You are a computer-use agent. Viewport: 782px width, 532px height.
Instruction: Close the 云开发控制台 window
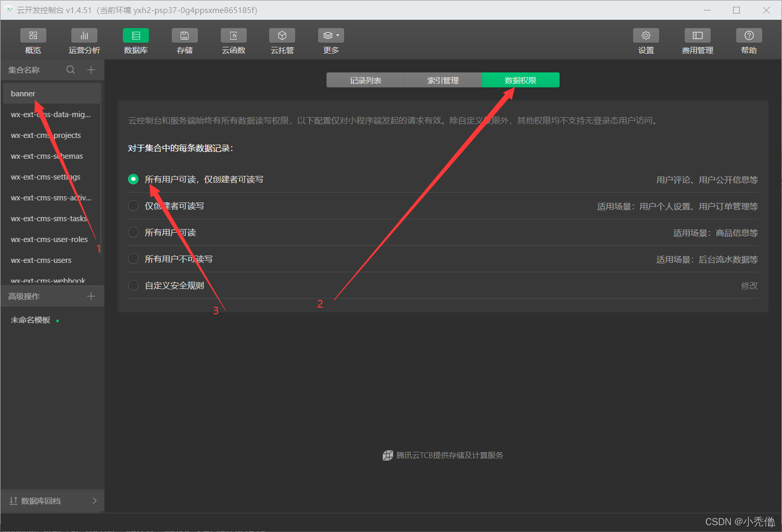[766, 10]
